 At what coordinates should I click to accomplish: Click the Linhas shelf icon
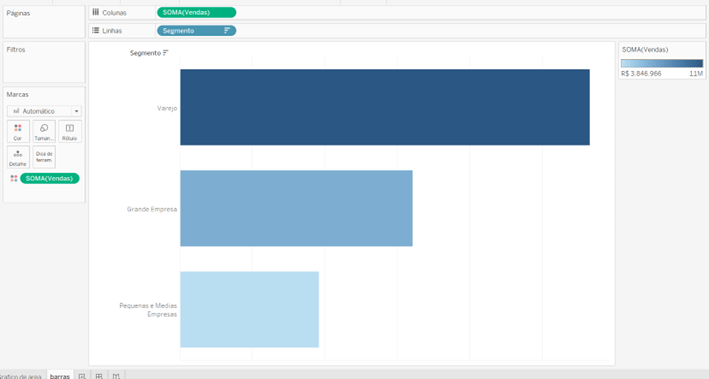(95, 31)
